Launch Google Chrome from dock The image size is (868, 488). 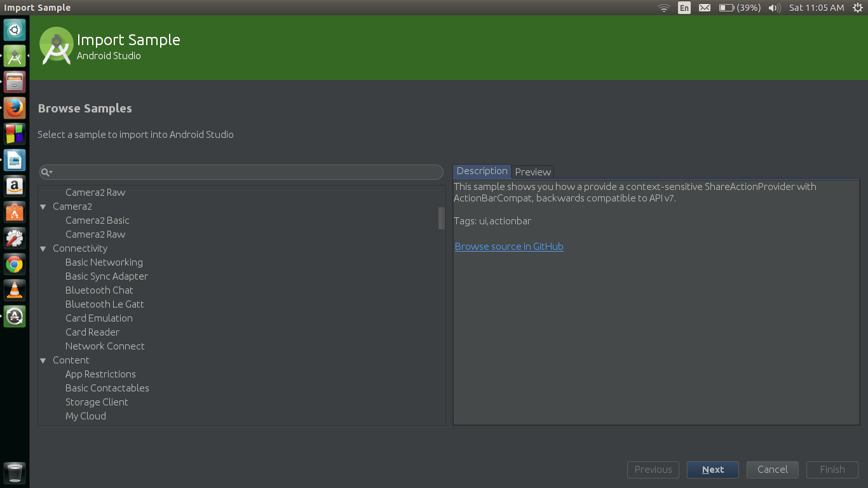[x=15, y=264]
